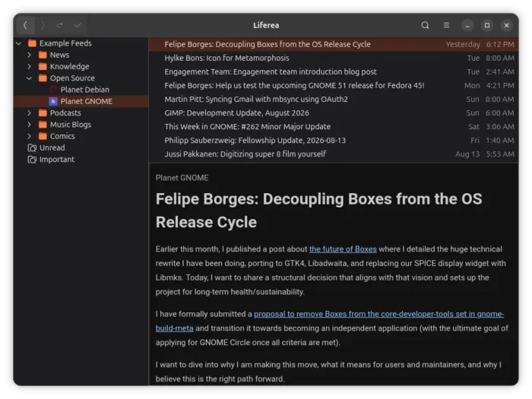Go back with the previous-item arrow
The height and width of the screenshot is (399, 532).
coord(25,25)
